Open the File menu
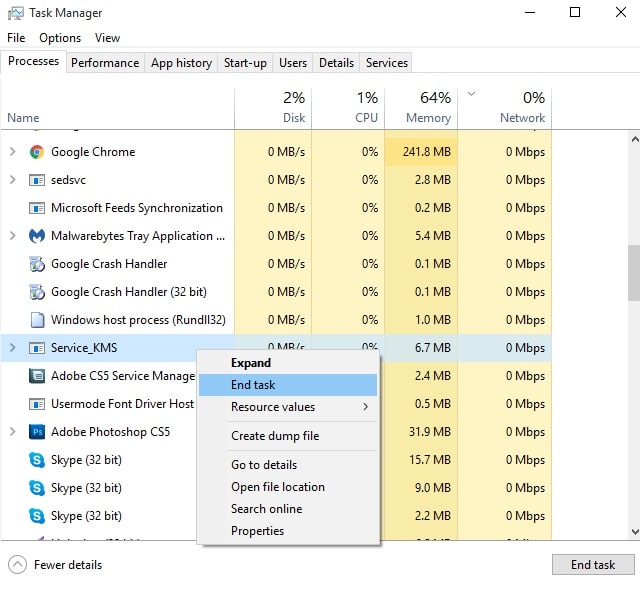 (16, 38)
